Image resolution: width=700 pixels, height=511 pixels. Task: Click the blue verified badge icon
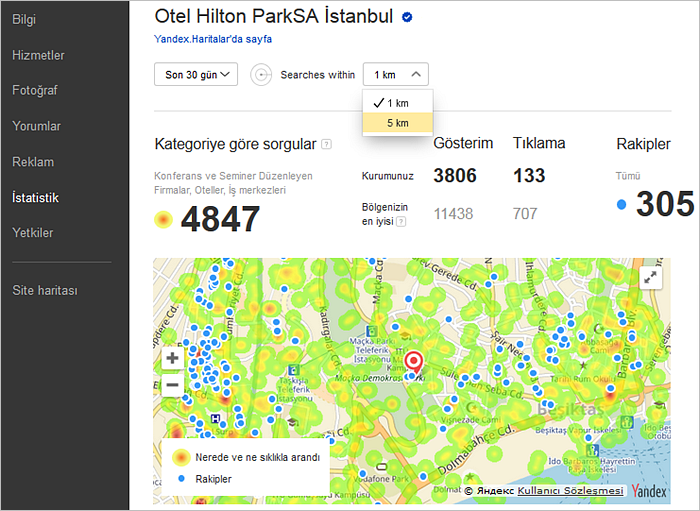[x=407, y=17]
